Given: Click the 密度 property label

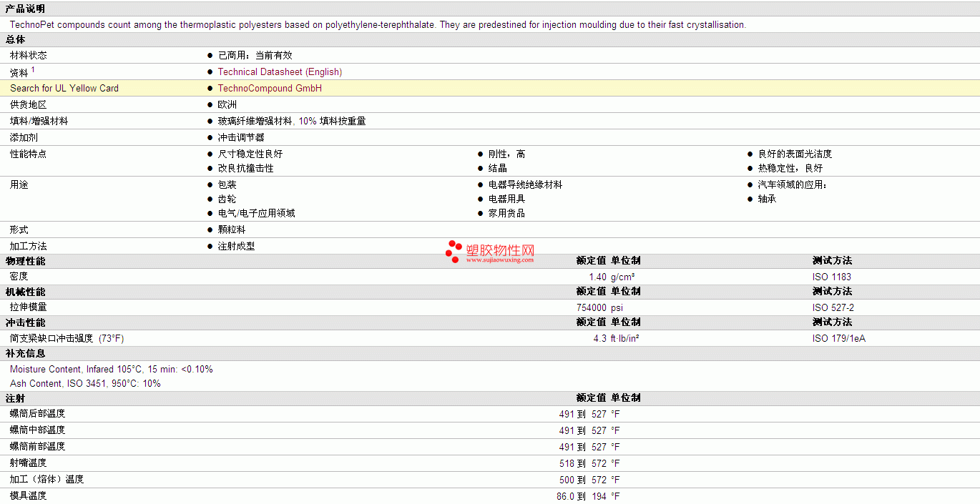Looking at the screenshot, I should click(x=19, y=276).
